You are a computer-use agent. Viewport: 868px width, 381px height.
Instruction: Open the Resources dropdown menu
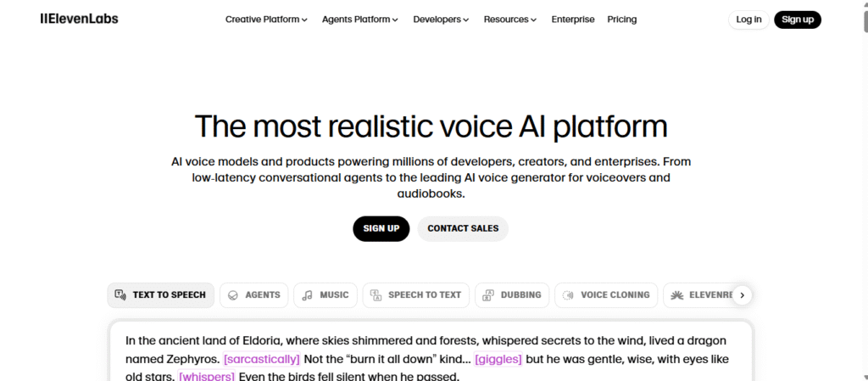pos(510,20)
